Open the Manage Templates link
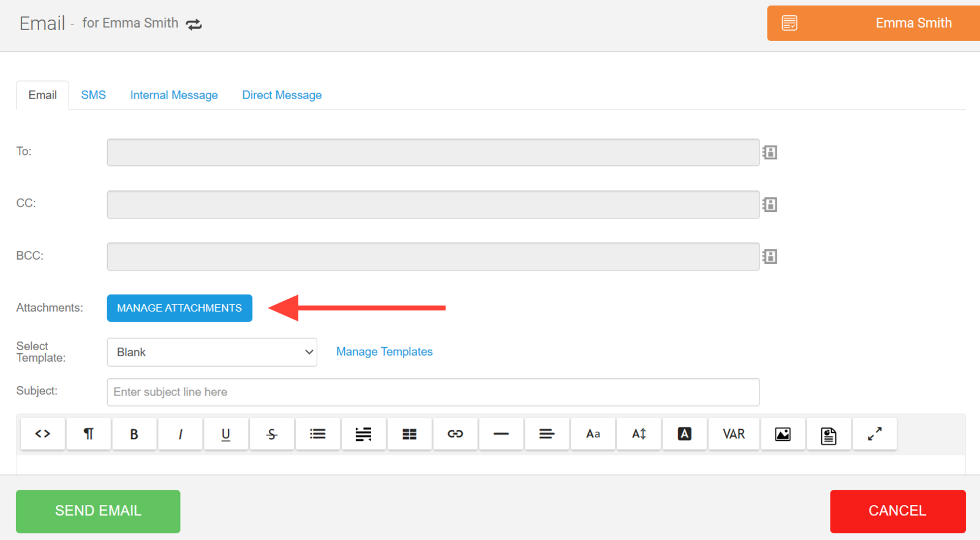980x540 pixels. 384,351
